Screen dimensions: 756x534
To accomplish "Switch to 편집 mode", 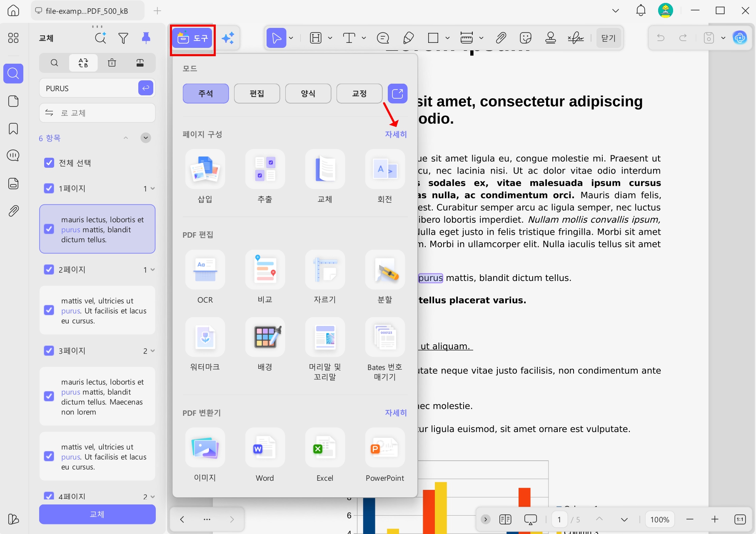I will click(x=257, y=94).
